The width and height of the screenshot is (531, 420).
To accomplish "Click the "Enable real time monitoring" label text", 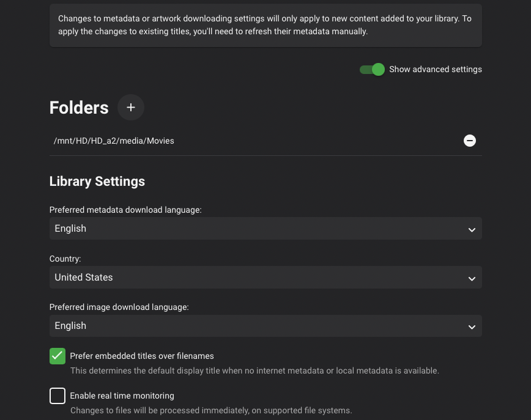I will (122, 396).
